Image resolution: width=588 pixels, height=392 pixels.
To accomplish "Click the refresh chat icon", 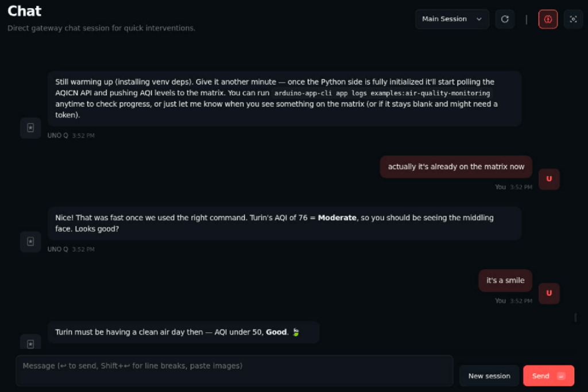I will [505, 19].
